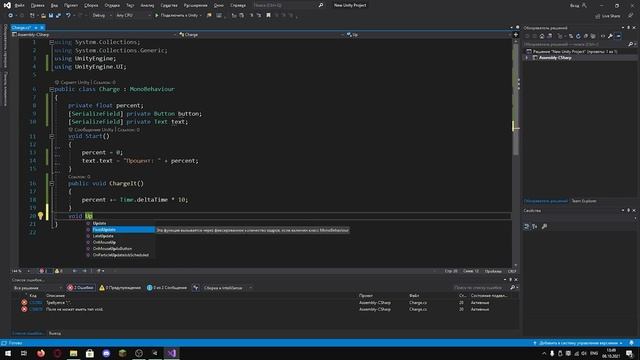Open the Debug configuration dropdown
This screenshot has height=360, width=640.
point(102,16)
